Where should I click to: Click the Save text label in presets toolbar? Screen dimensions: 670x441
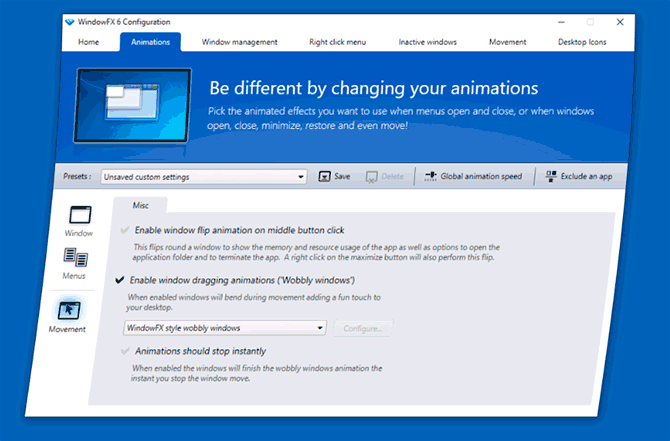(342, 176)
